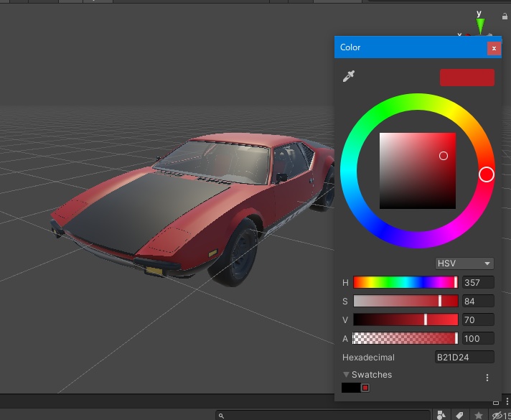This screenshot has width=511, height=420.
Task: Click the V value field showing 70
Action: pyautogui.click(x=478, y=319)
